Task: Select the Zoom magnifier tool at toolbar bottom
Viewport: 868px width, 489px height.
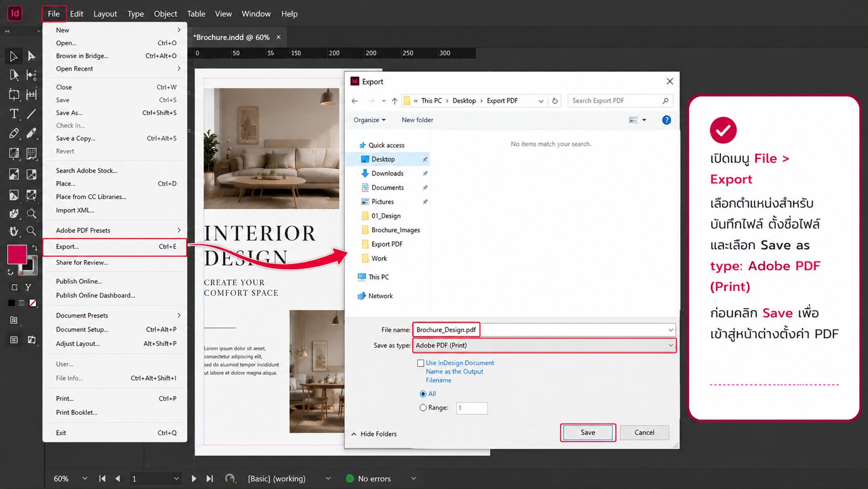Action: (x=32, y=230)
